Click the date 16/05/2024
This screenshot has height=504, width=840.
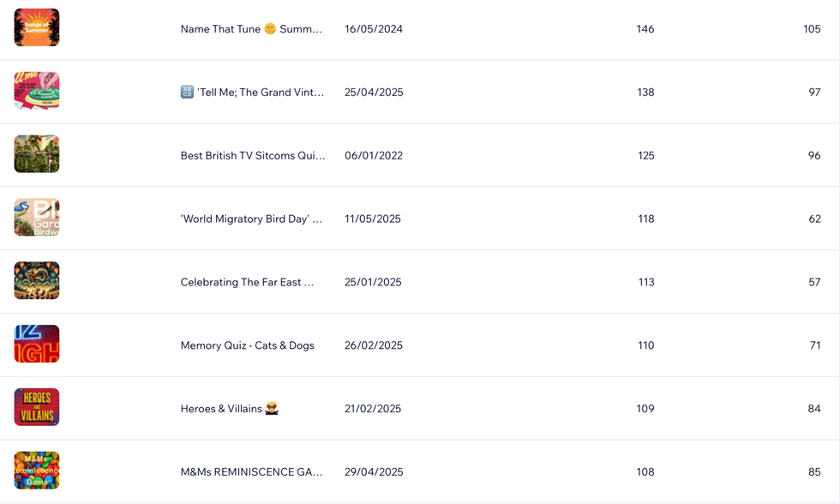coord(374,29)
